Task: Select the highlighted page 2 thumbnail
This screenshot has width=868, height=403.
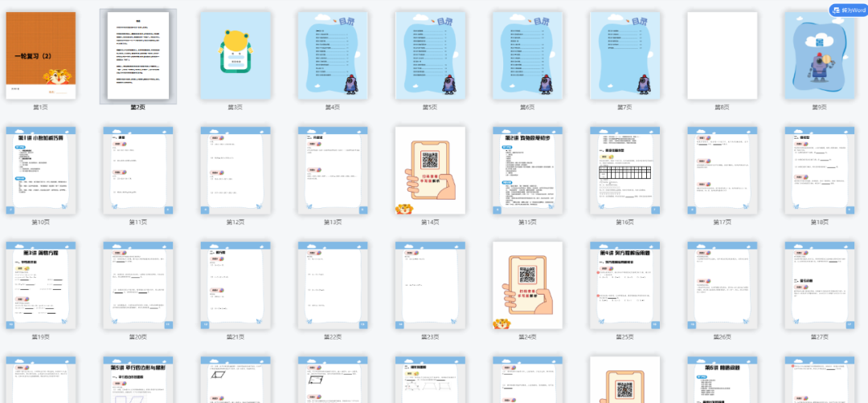Action: (138, 56)
